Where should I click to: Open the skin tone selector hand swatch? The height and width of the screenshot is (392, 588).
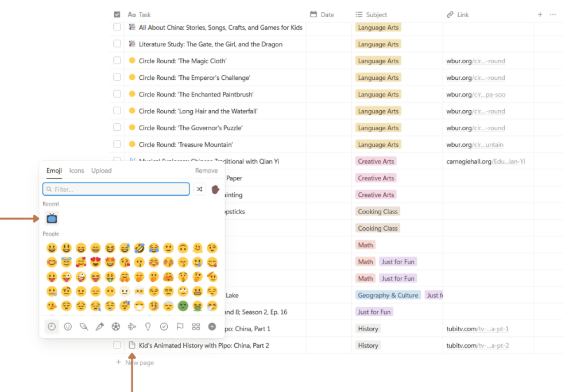pos(216,189)
